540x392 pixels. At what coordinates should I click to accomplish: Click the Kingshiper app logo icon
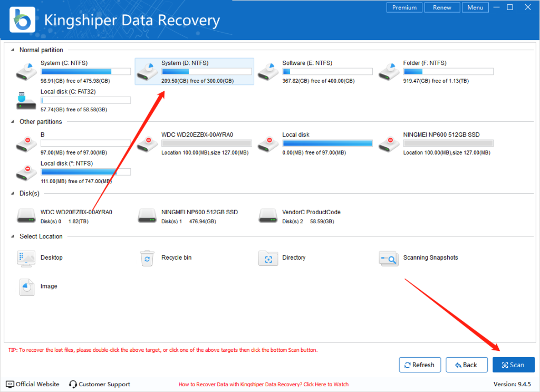[x=22, y=20]
